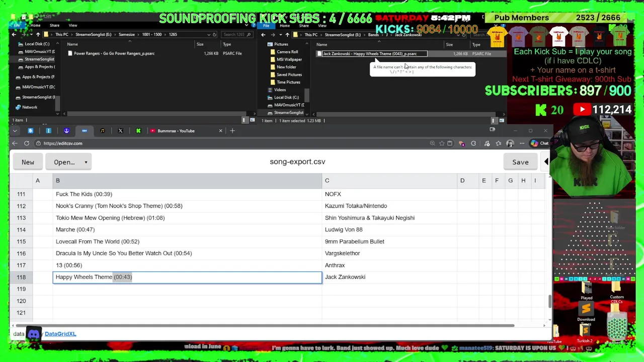
Task: Switch to the orange music note browser tab
Action: pyautogui.click(x=102, y=131)
